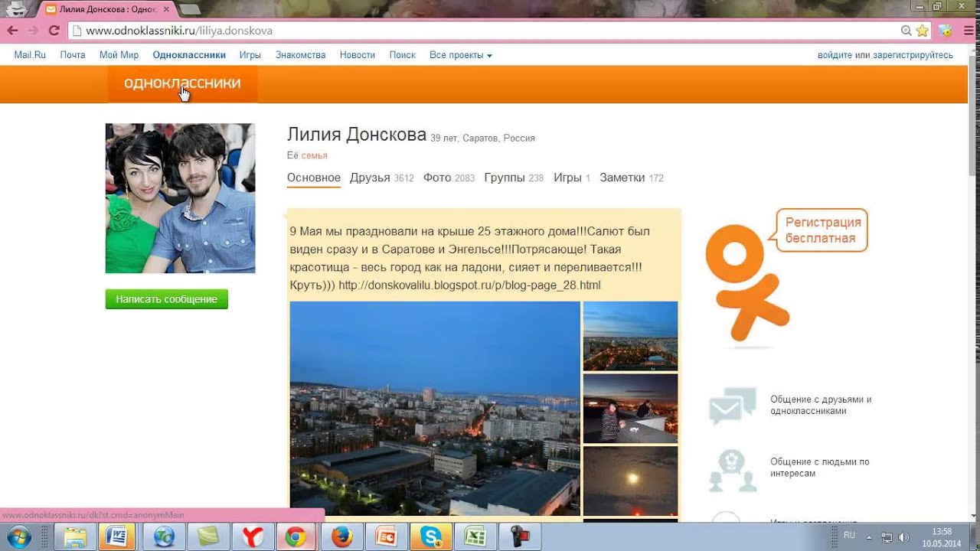Image resolution: width=980 pixels, height=551 pixels.
Task: Open Yandex browser from taskbar
Action: coord(252,537)
